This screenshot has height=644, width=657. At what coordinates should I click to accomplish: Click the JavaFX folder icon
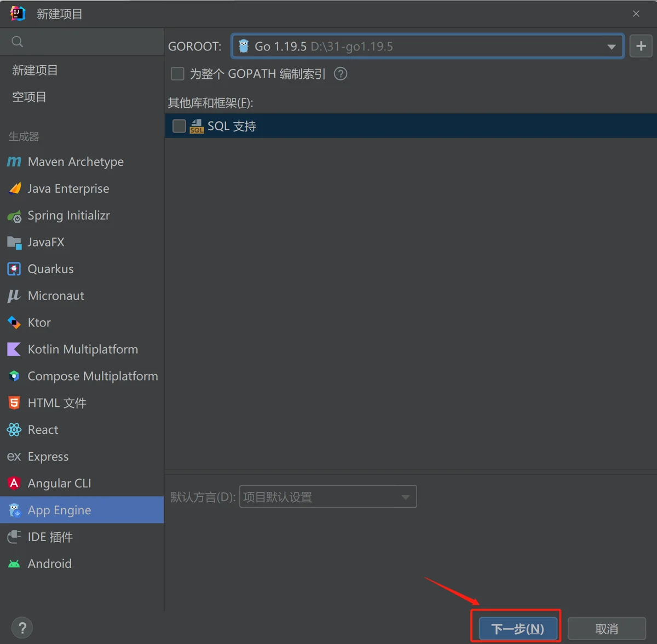14,242
